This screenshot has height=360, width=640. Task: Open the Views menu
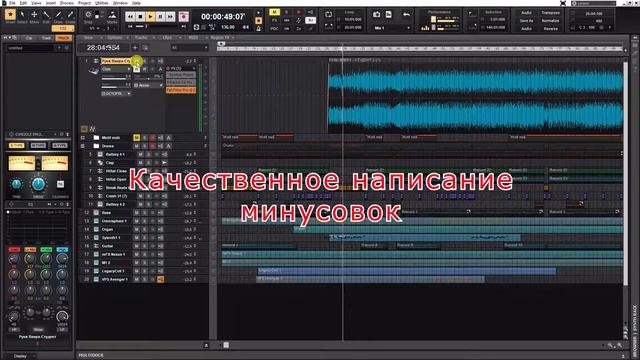coord(36,3)
